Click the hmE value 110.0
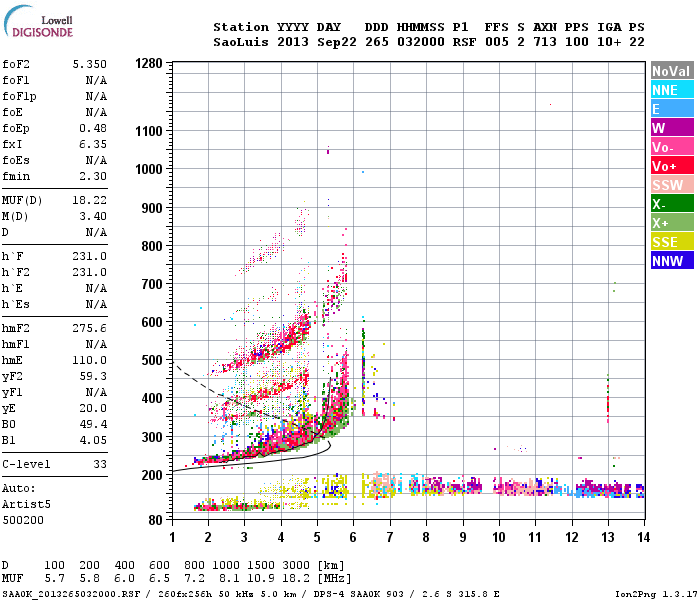Image resolution: width=700 pixels, height=600 pixels. tap(90, 360)
